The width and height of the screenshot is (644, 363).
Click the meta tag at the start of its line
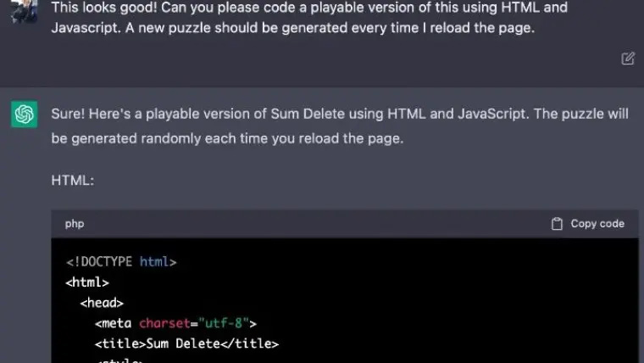click(114, 323)
